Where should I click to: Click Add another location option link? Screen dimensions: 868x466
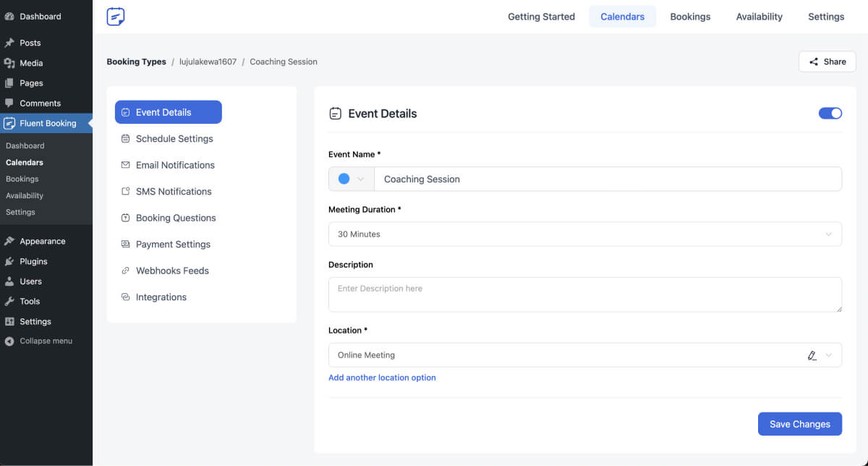coord(382,378)
